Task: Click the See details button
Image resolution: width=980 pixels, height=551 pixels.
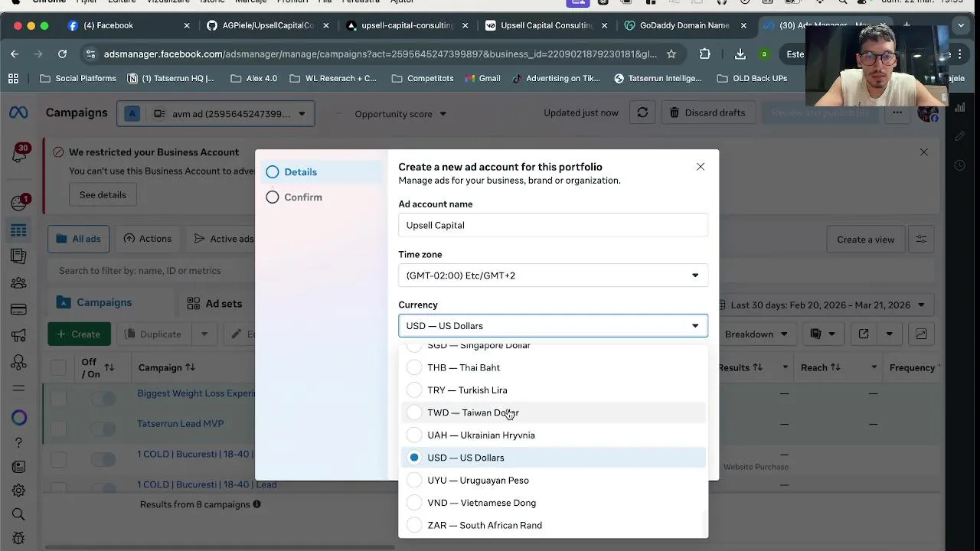Action: coord(103,194)
